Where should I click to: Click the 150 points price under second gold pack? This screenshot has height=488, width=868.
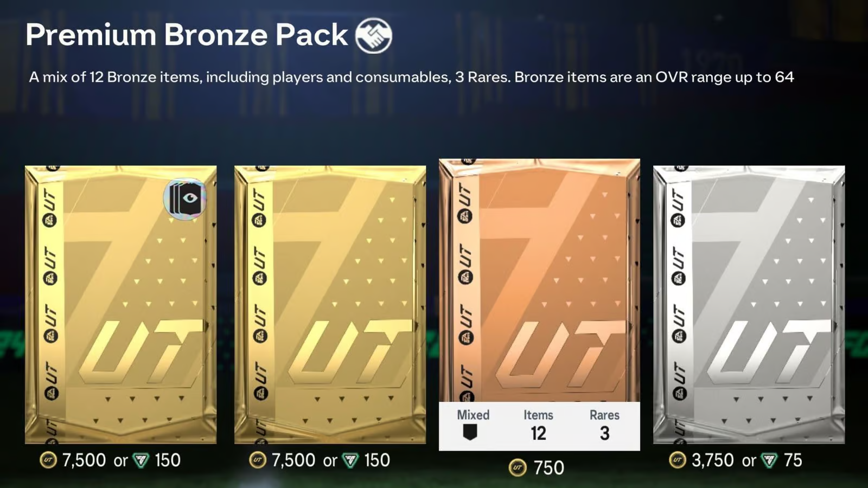tap(376, 460)
